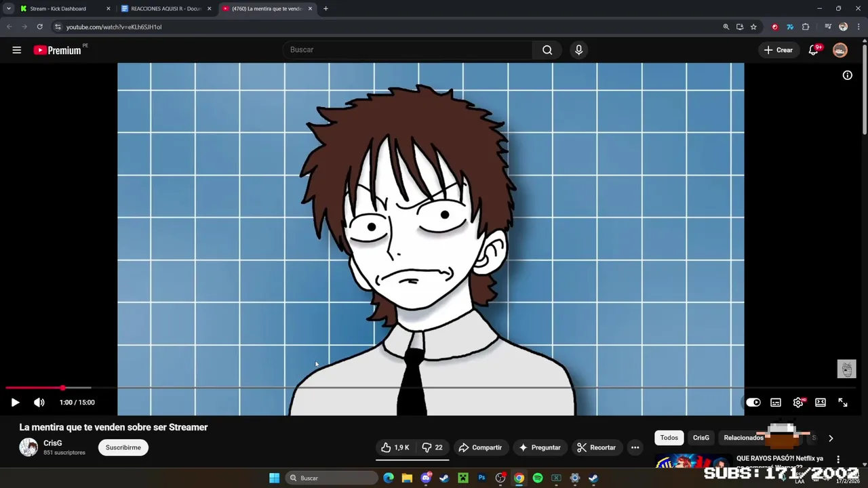Screen dimensions: 868x488
Task: Open options for QUE RAYOS PASÓ video
Action: point(838,460)
